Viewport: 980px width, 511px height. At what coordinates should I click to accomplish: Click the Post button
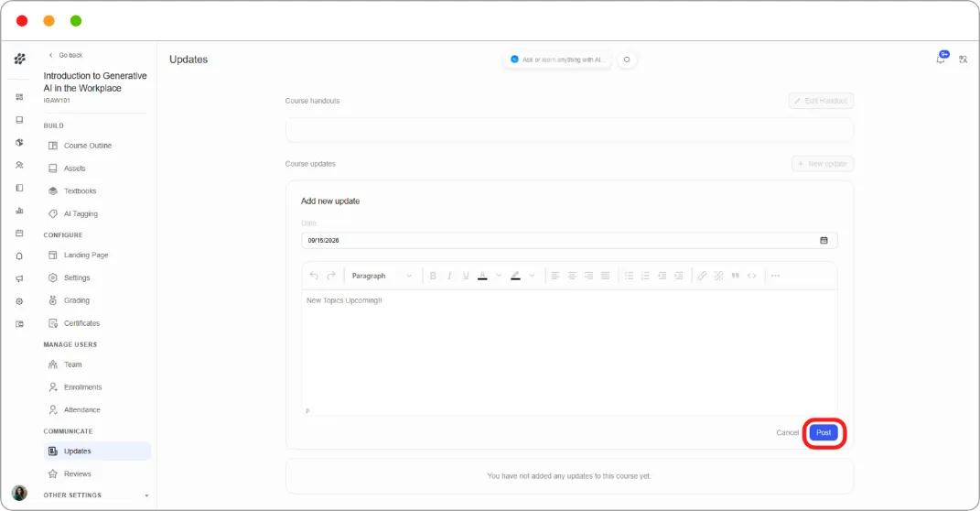click(824, 433)
